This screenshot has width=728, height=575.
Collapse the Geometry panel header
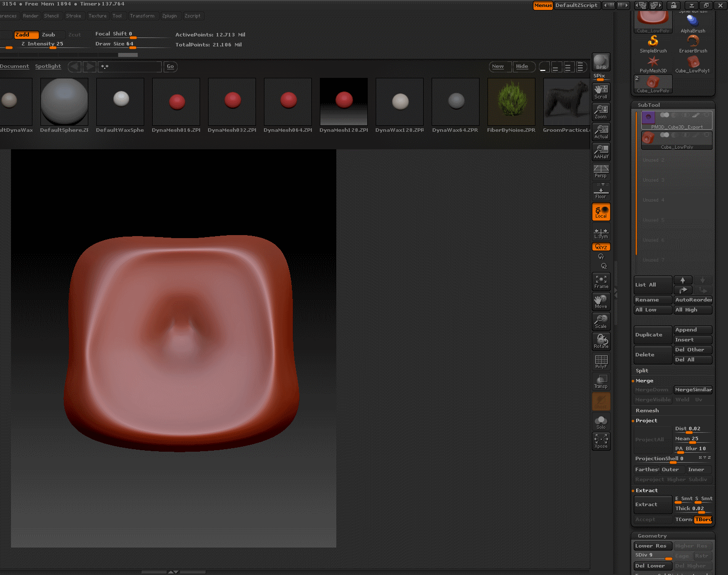[652, 536]
